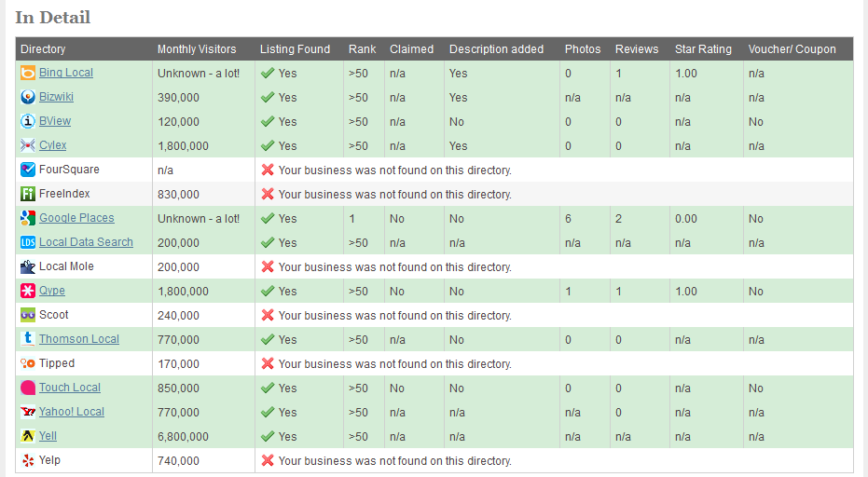Visit the Yahoo! Local link

coord(72,412)
